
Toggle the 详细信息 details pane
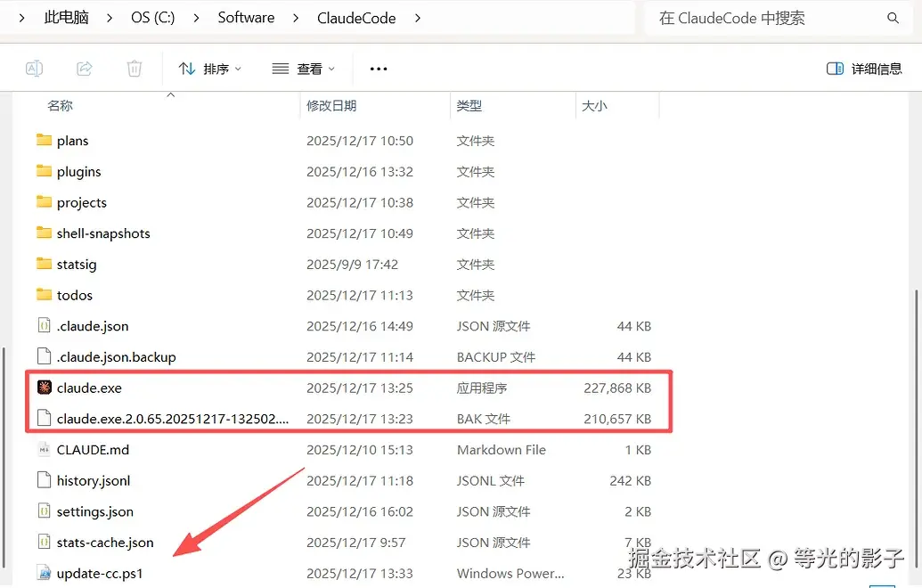coord(863,68)
